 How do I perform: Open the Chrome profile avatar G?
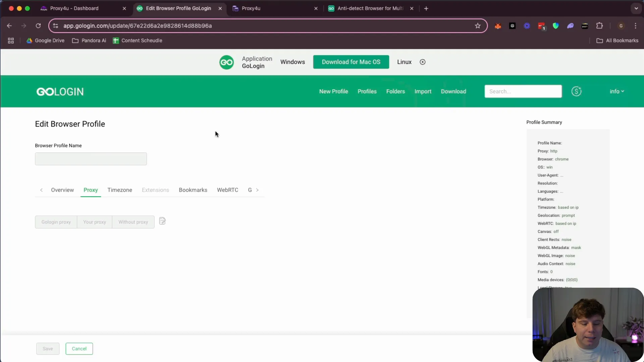[621, 26]
